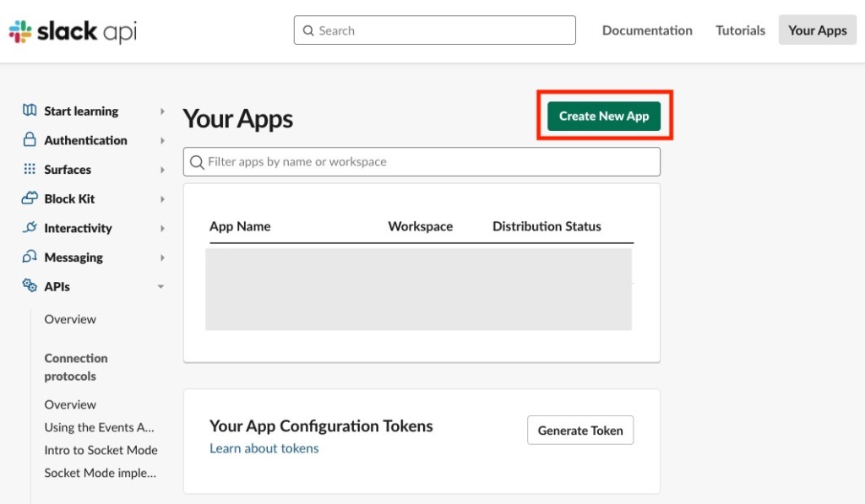Focus the Filter apps by name field

[422, 161]
